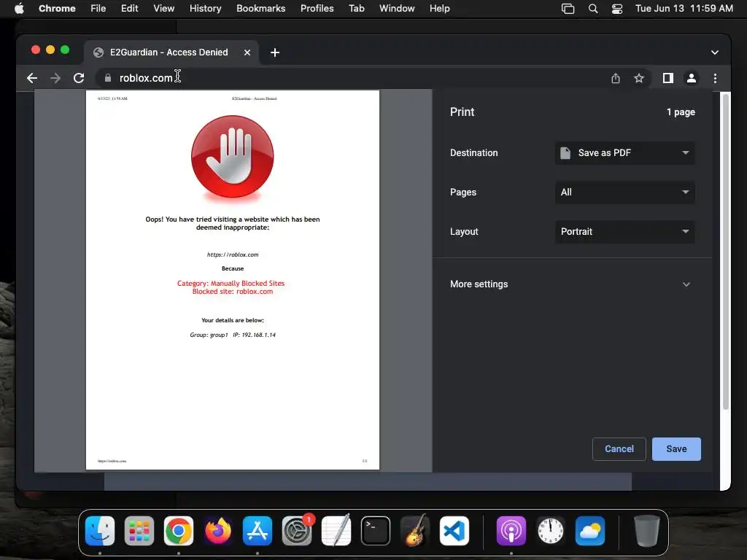This screenshot has height=560, width=747.
Task: Click the forward navigation arrow
Action: pos(55,78)
